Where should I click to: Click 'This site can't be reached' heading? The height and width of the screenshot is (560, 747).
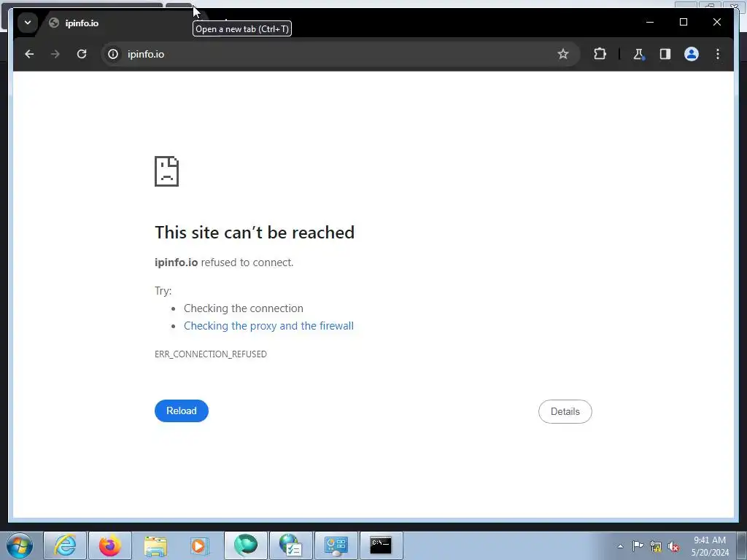[x=255, y=233]
